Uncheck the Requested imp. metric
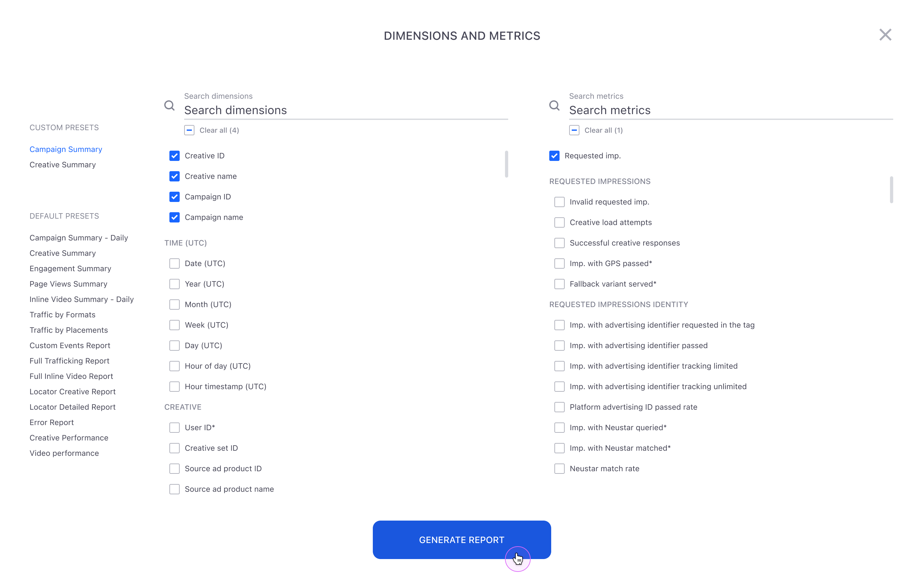Screen dimensions: 924x577 pos(554,156)
